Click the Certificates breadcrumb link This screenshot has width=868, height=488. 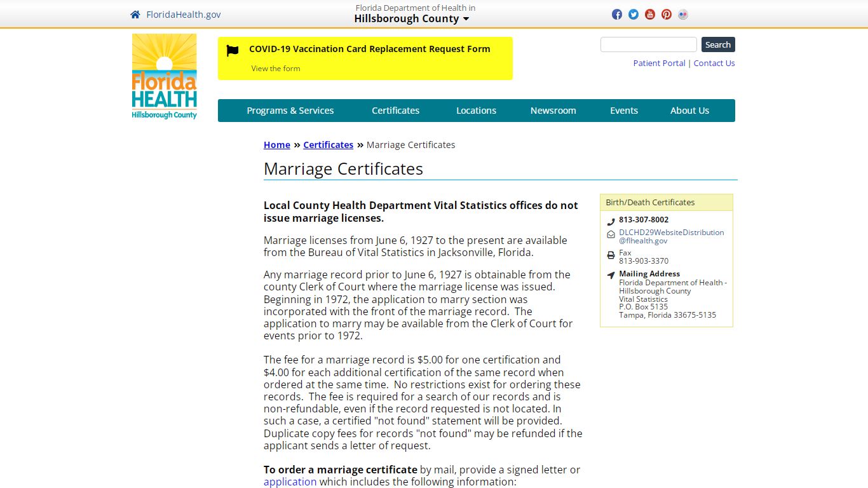coord(329,145)
